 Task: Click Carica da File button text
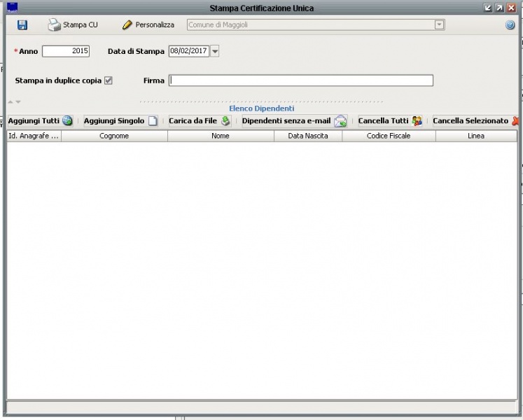tap(193, 121)
